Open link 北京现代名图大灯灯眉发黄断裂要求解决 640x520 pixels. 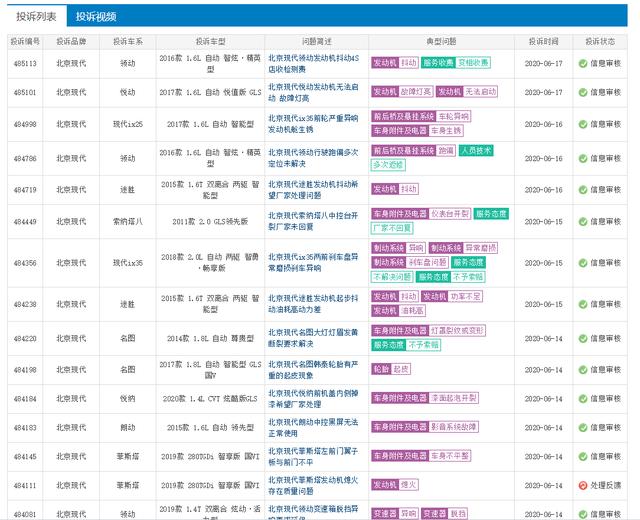pos(313,338)
